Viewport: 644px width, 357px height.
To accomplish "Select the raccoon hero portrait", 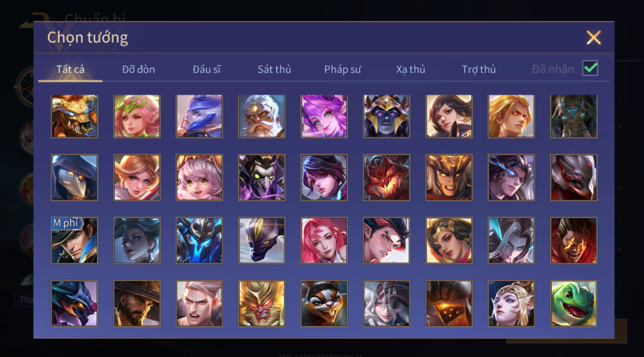I will pyautogui.click(x=324, y=303).
